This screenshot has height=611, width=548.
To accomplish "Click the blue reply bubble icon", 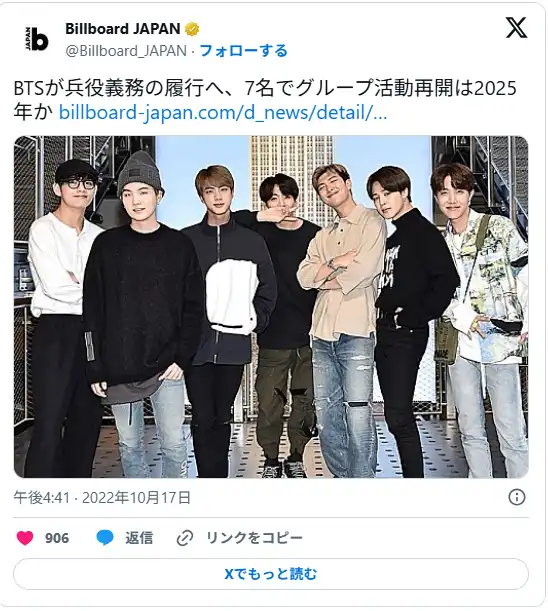I will point(105,538).
